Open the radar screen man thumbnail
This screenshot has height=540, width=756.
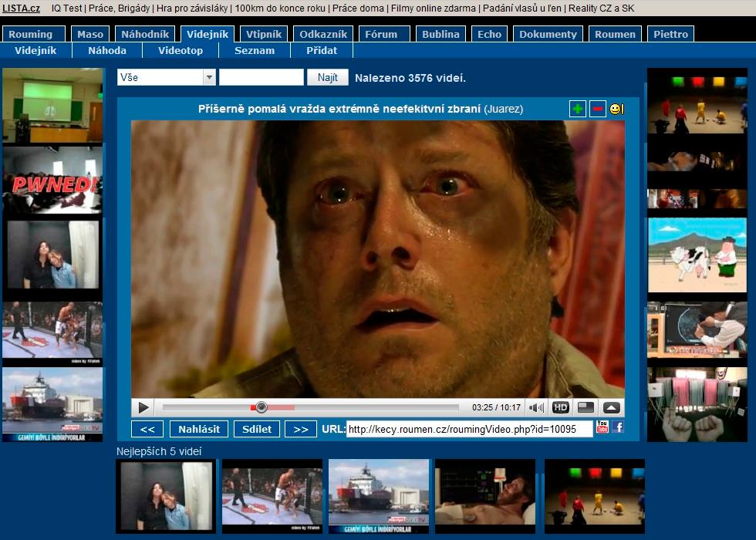(x=697, y=330)
